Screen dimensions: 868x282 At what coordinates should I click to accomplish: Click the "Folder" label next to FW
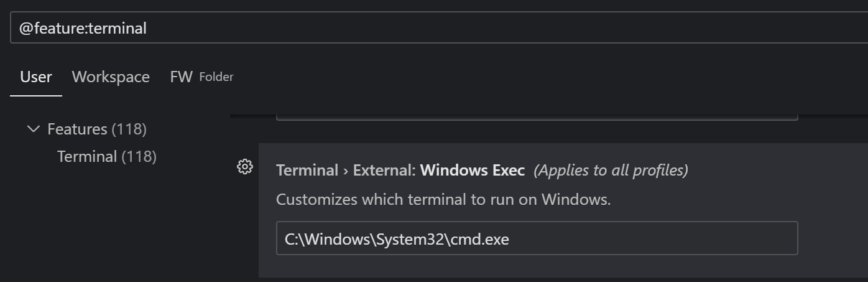tap(216, 77)
